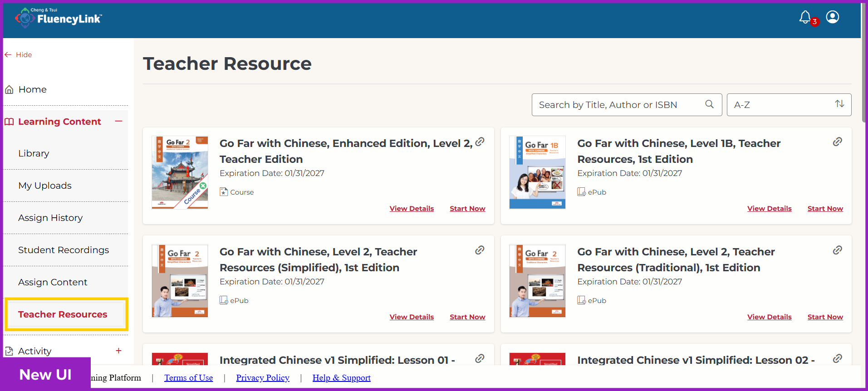The width and height of the screenshot is (868, 391).
Task: Open Help & Support link
Action: click(342, 378)
